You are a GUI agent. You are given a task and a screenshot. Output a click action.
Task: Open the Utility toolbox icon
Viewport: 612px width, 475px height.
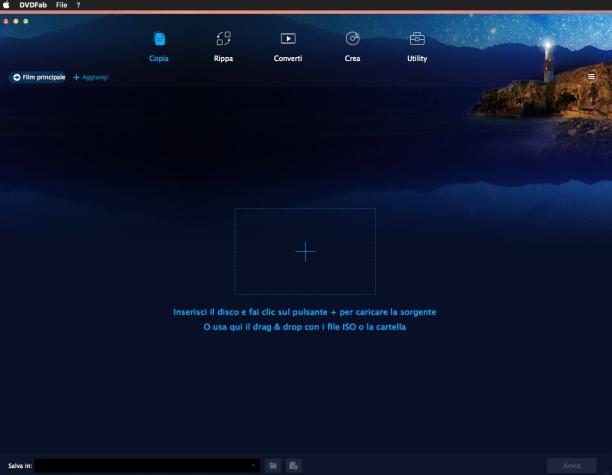click(417, 39)
